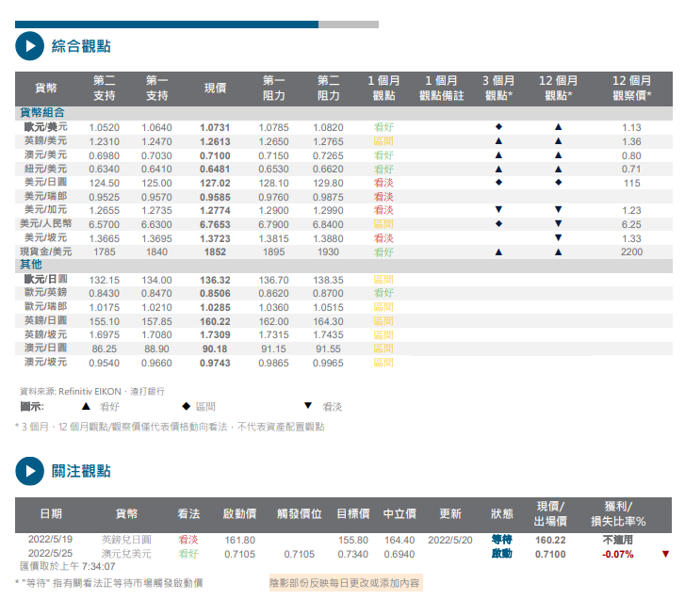Click the 3-month up triangle for 現貨金/美元
Viewport: 685px width, 616px height.
click(498, 252)
